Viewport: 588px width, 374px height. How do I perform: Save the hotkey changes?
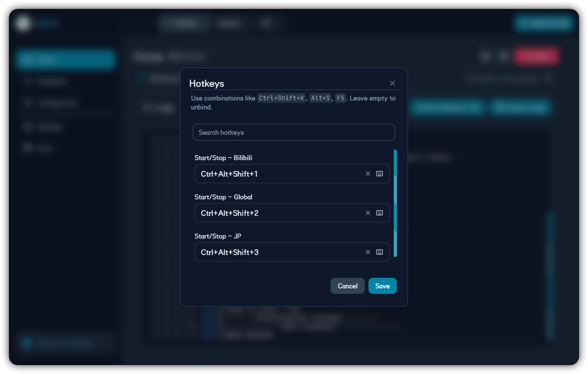point(383,286)
